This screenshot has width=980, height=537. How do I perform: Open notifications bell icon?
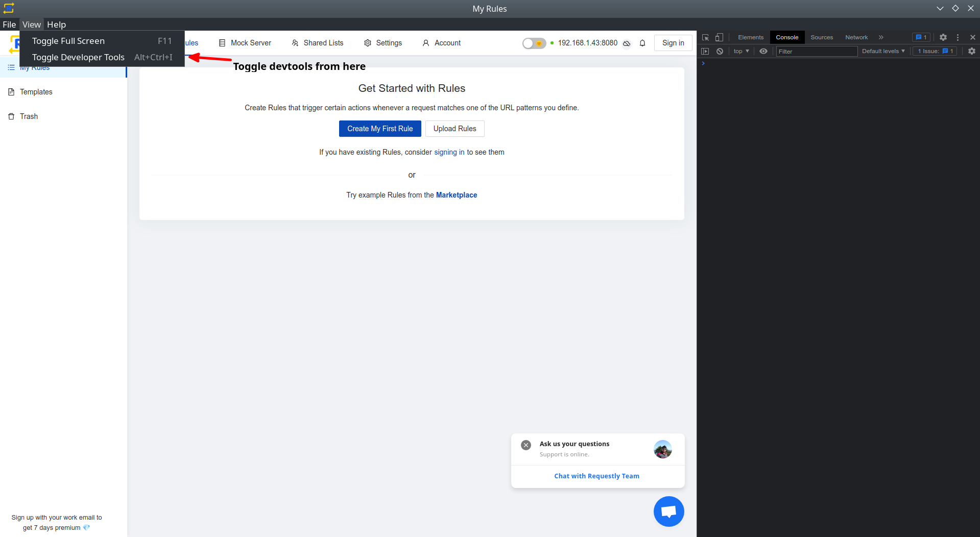pos(642,43)
